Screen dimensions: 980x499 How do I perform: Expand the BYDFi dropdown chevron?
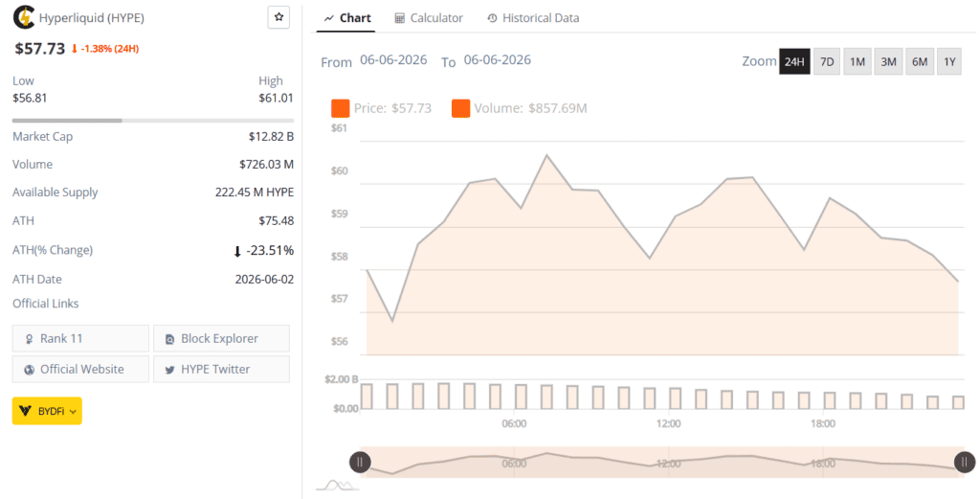(x=73, y=412)
